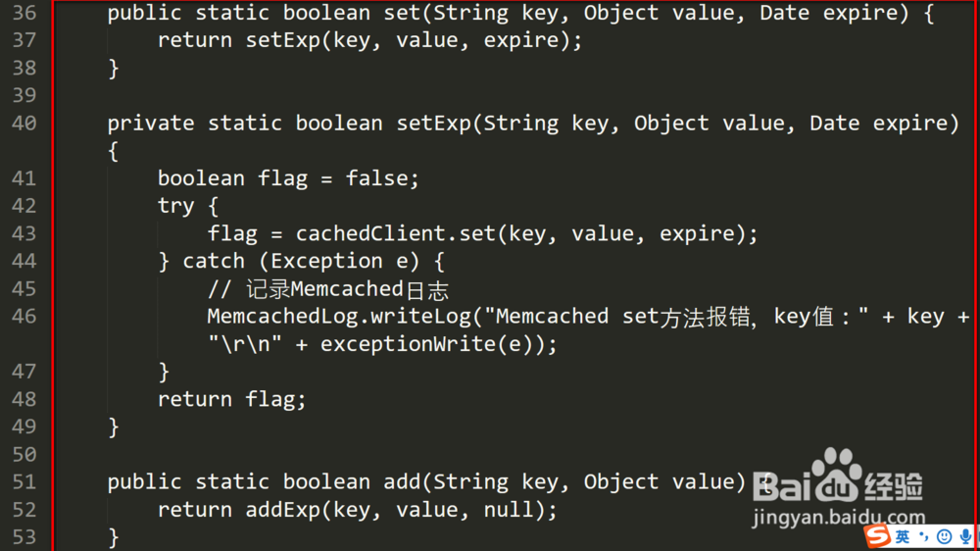Click the Chinese comment "记录Memcached日志"
Viewport: 980px width, 551px height.
346,288
